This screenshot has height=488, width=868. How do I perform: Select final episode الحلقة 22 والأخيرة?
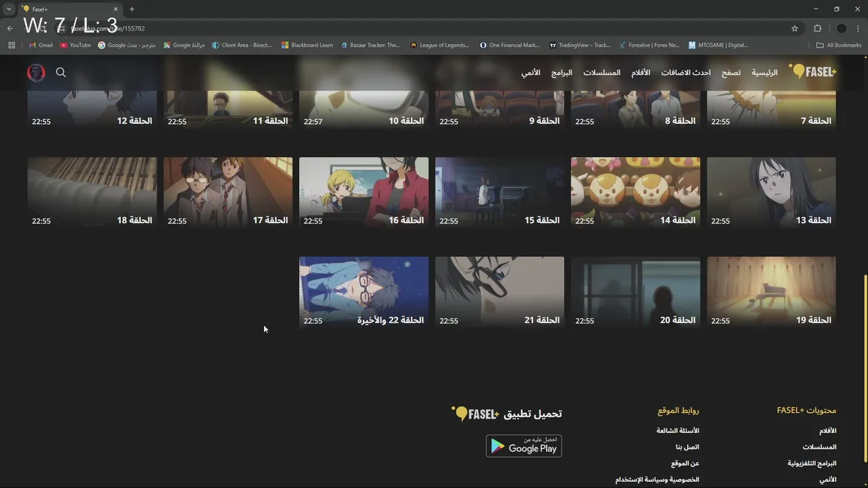pyautogui.click(x=363, y=293)
